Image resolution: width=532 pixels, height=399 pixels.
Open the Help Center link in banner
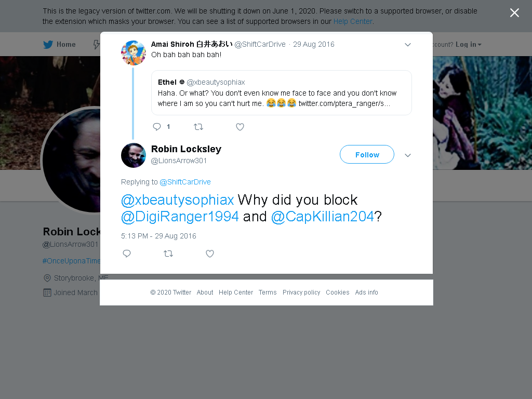click(353, 21)
